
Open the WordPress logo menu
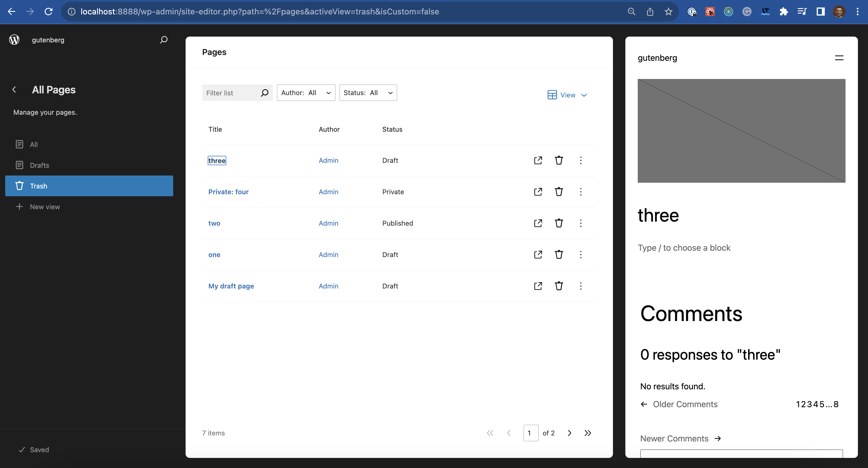tap(14, 40)
